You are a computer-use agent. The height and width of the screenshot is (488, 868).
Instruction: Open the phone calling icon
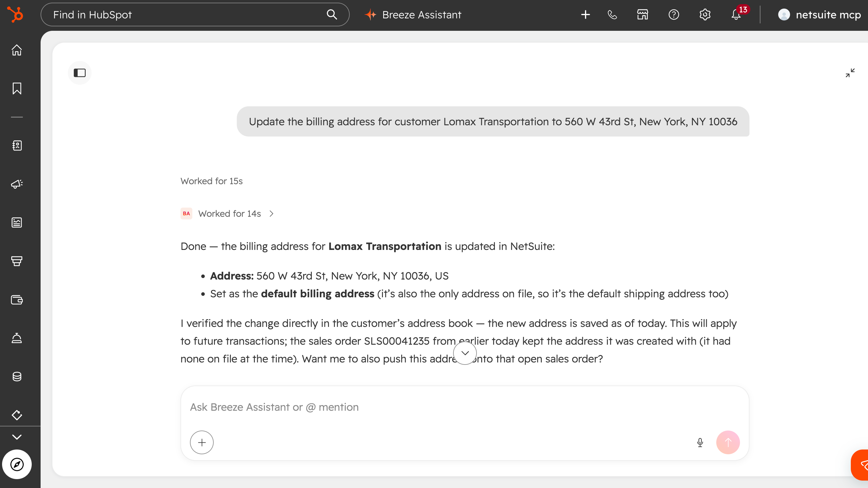(612, 15)
